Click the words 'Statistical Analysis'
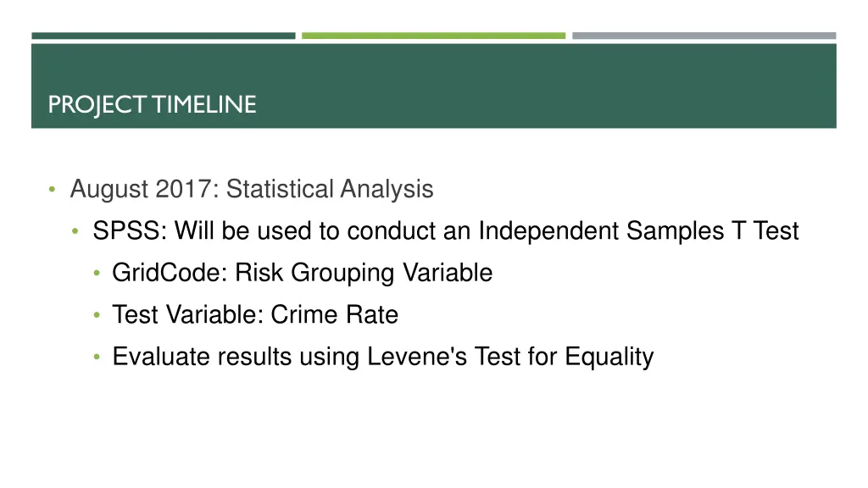868x488 pixels. (x=330, y=189)
